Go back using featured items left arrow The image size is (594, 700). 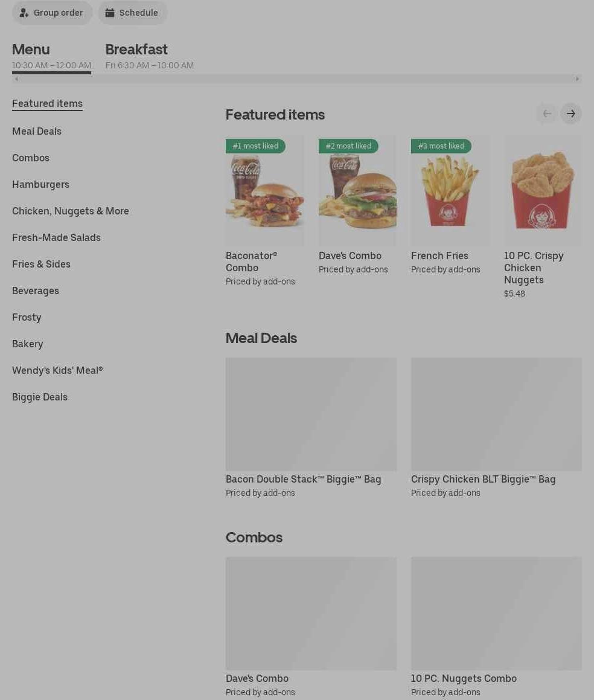click(x=547, y=114)
